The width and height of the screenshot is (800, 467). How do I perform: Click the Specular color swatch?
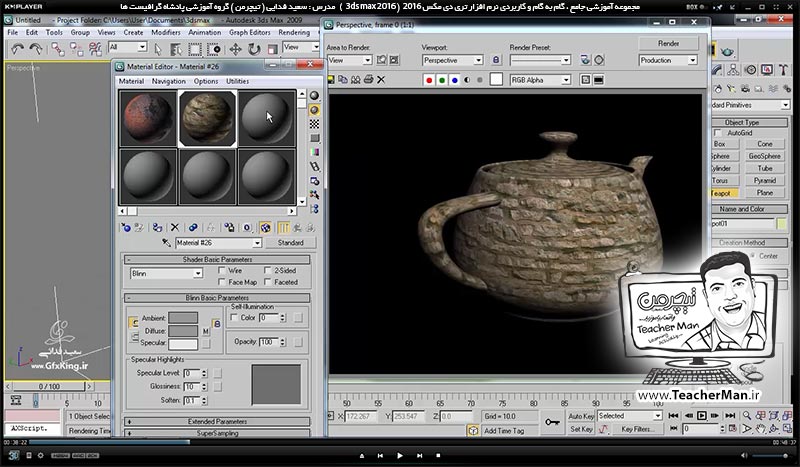(x=183, y=344)
